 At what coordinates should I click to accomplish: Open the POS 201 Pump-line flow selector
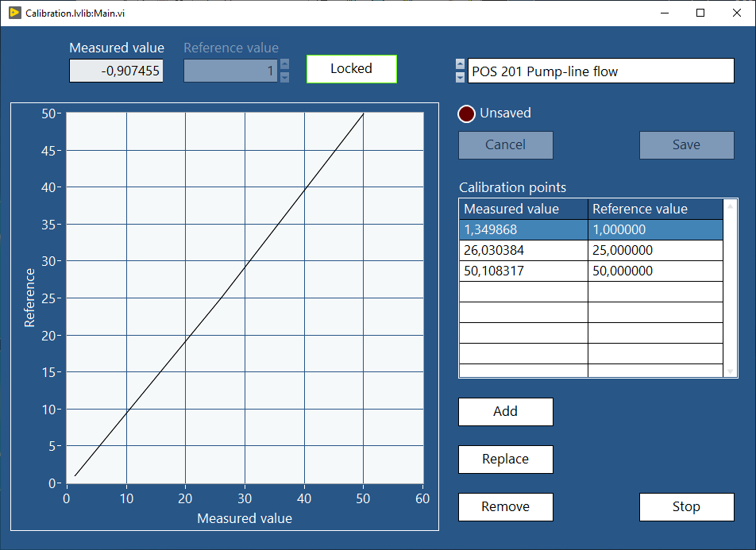click(601, 71)
